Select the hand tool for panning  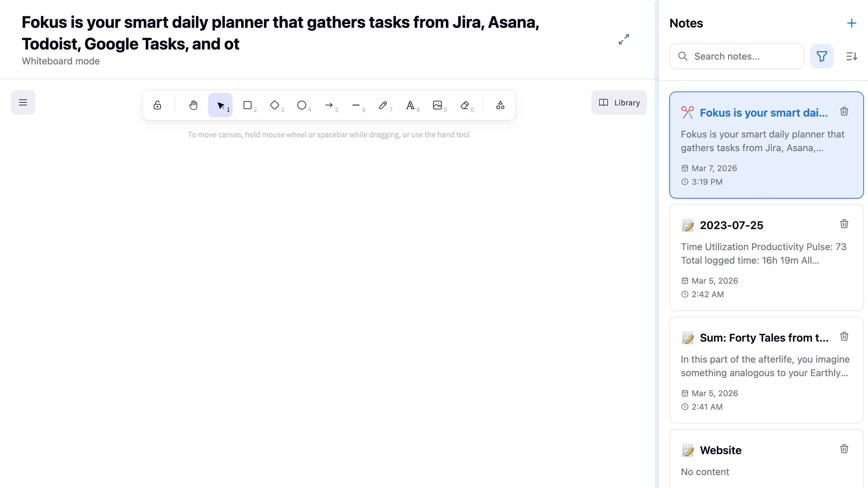[193, 105]
